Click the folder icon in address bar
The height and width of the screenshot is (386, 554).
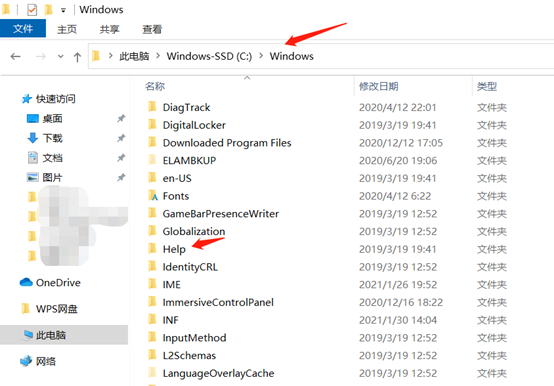[x=96, y=56]
